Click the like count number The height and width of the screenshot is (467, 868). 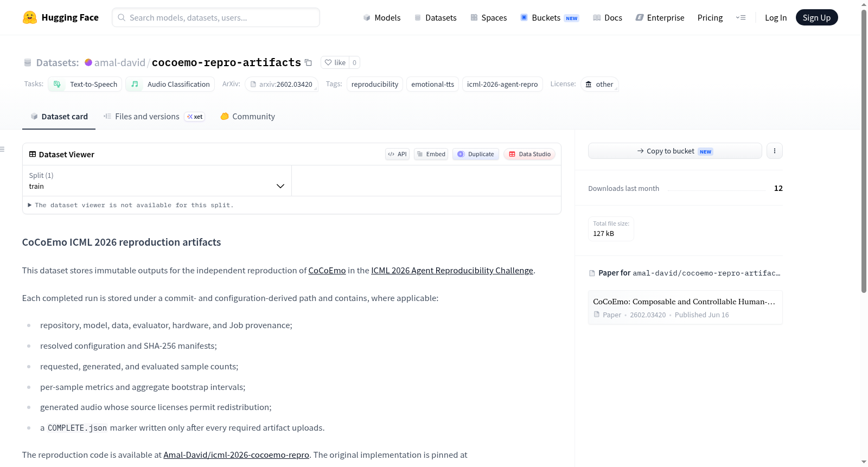tap(354, 62)
